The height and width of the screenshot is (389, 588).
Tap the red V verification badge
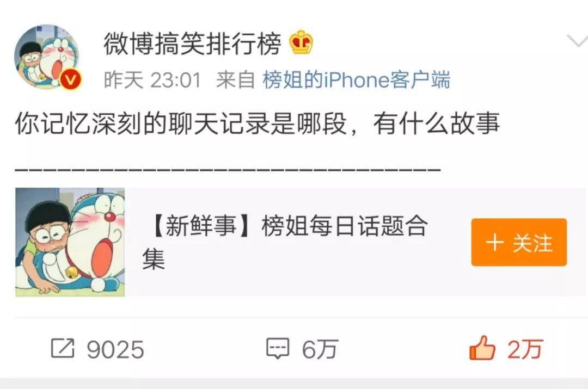click(70, 79)
